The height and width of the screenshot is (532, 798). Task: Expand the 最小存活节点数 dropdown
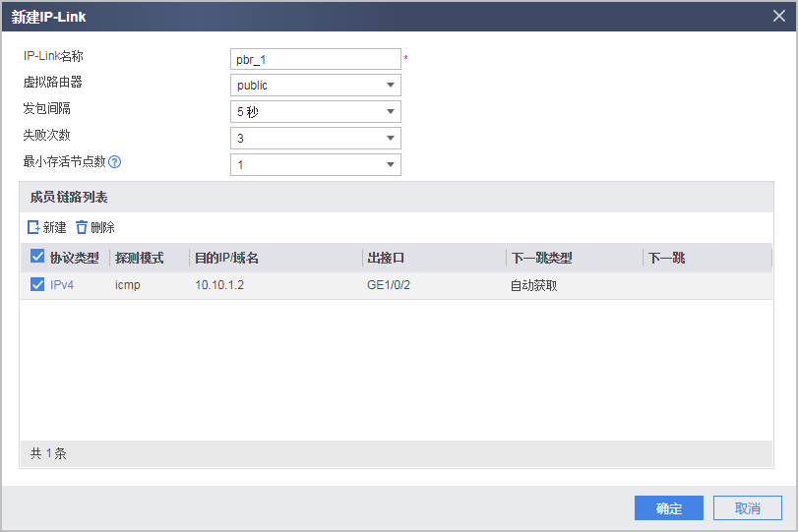pyautogui.click(x=315, y=165)
